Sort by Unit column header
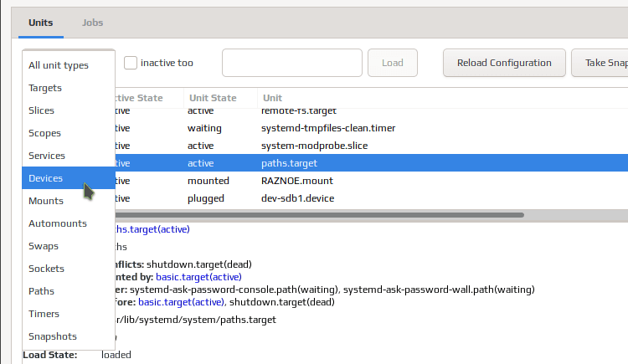The width and height of the screenshot is (628, 364). [443, 98]
